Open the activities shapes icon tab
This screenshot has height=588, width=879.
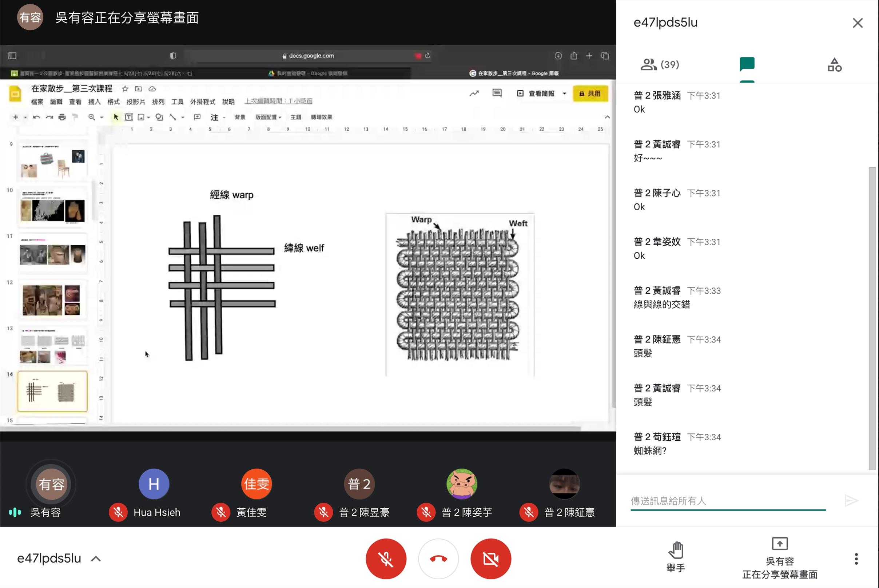pos(834,64)
